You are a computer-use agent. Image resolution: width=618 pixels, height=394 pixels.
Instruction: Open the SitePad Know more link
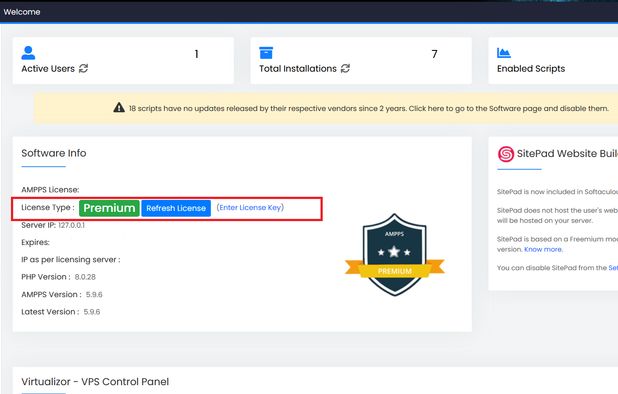click(x=543, y=249)
